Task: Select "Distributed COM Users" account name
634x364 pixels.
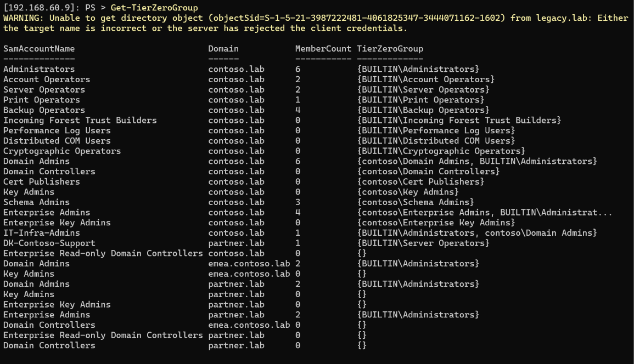Action: pos(57,140)
